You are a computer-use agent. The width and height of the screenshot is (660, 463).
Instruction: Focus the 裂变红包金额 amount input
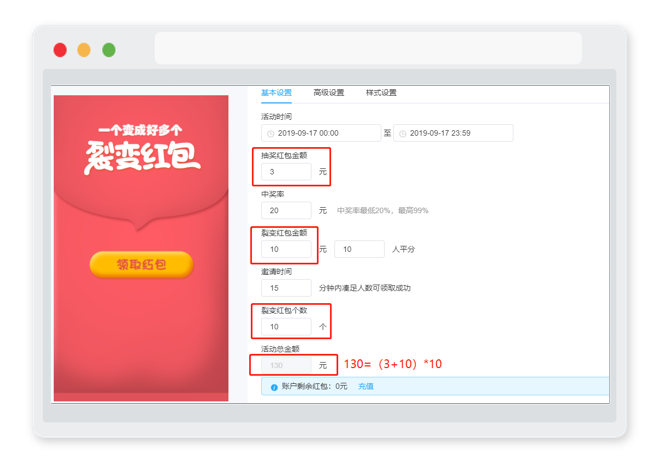tap(286, 249)
